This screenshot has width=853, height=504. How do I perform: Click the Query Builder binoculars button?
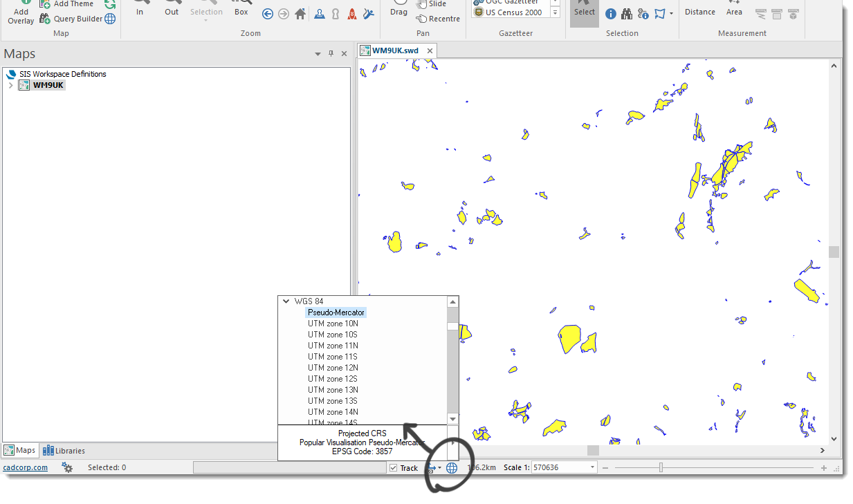[71, 19]
